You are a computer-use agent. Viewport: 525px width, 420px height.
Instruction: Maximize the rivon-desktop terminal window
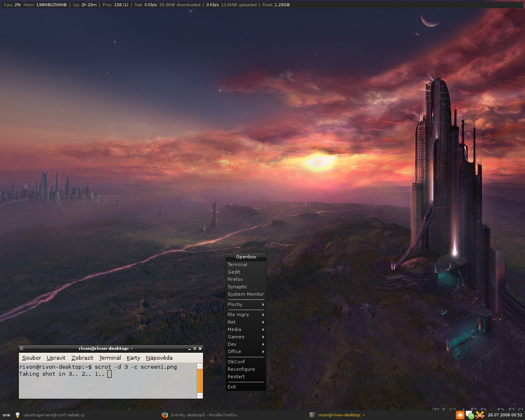[195, 349]
